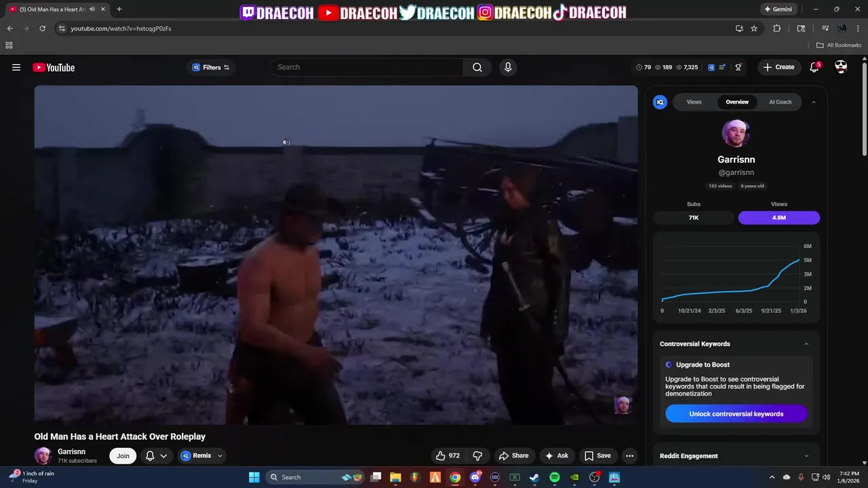
Task: Click the vidIQ IQ logo in side panel
Action: (660, 102)
